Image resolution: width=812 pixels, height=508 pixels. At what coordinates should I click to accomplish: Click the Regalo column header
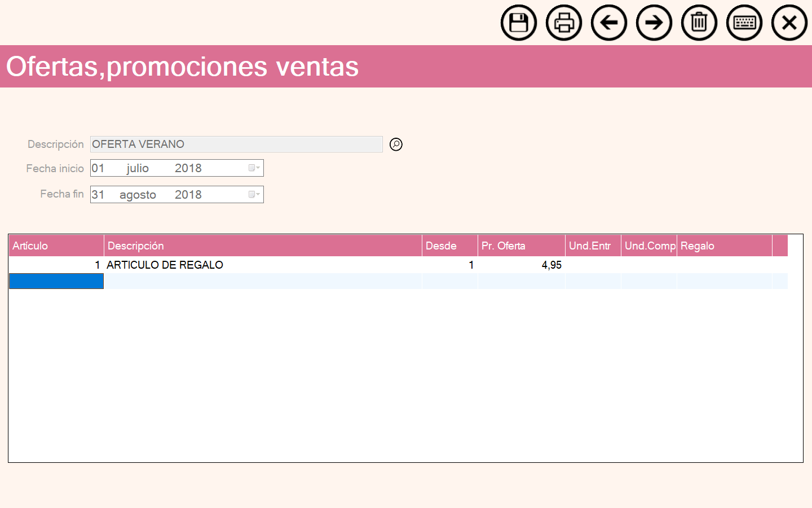[x=723, y=246]
